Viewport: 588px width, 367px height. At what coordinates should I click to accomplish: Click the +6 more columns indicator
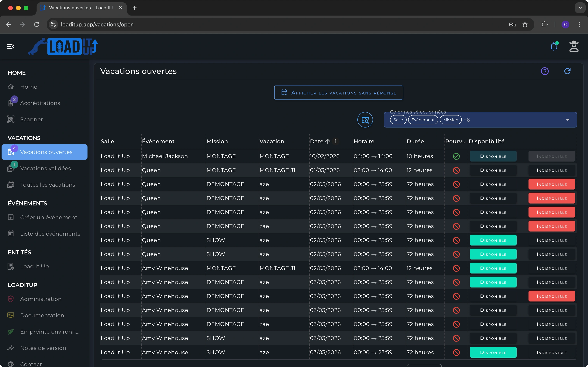pos(467,120)
